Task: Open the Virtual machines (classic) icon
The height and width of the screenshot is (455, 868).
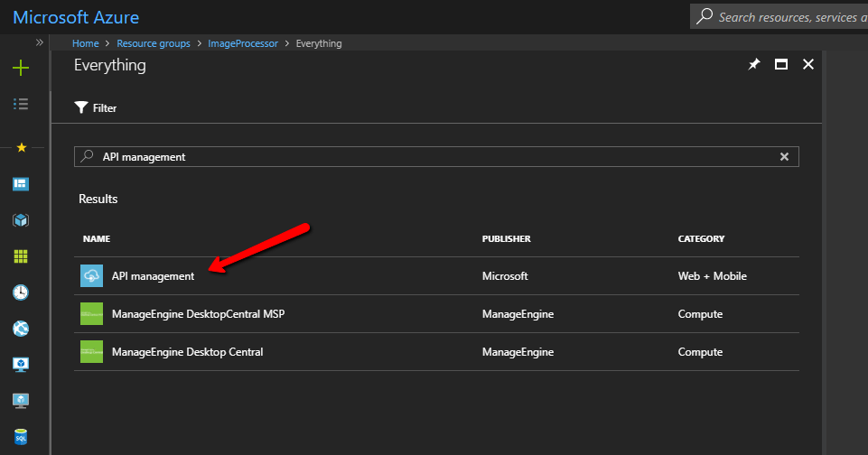Action: pos(21,400)
